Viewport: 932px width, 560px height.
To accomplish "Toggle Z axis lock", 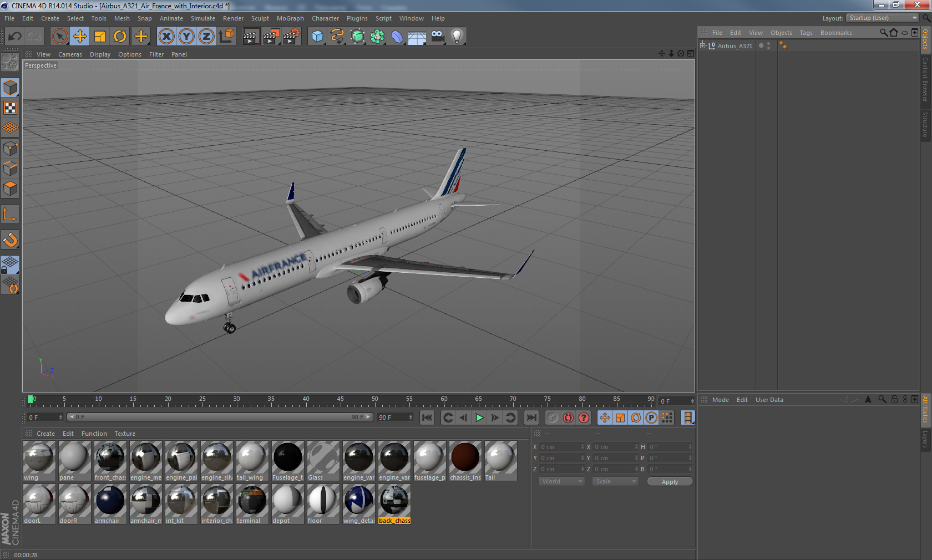I will (206, 37).
